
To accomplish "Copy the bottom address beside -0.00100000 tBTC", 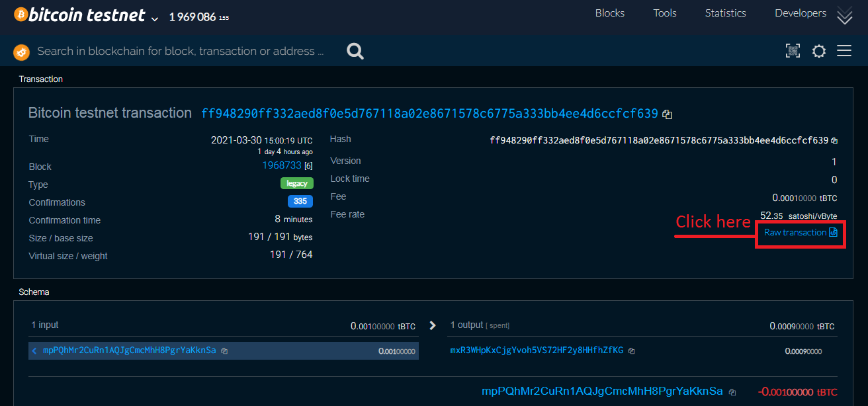I will pos(732,392).
